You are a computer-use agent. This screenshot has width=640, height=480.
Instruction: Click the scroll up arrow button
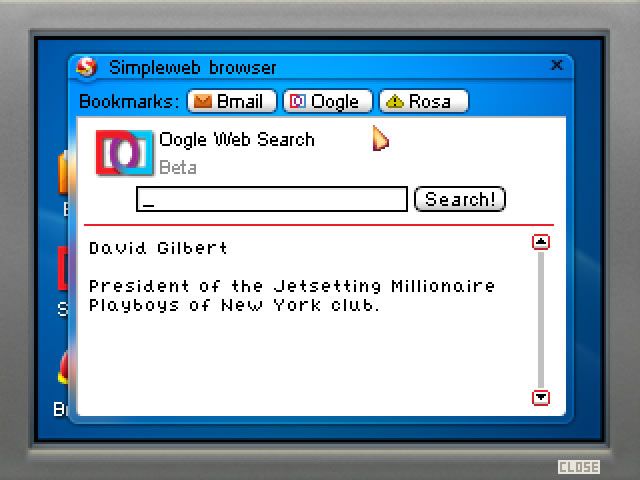(x=541, y=242)
